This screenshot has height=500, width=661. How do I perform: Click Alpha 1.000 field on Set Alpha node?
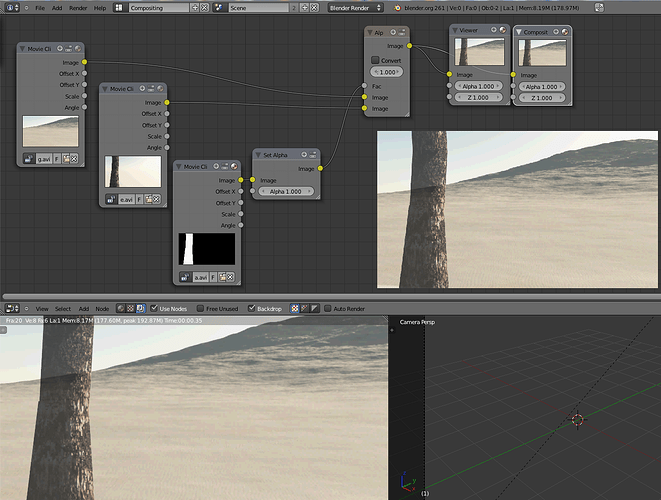coord(286,191)
